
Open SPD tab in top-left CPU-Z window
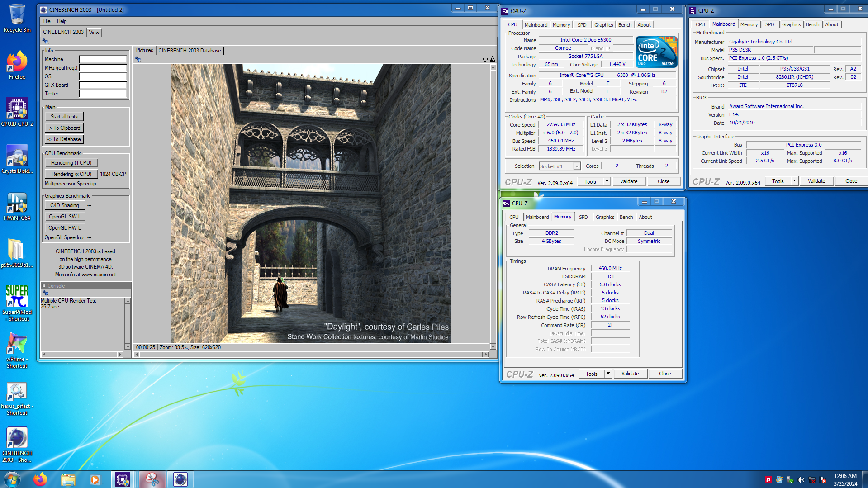[x=582, y=25]
